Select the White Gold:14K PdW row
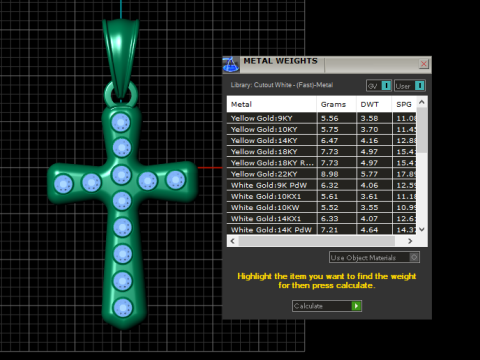The width and height of the screenshot is (480, 360). [322, 230]
